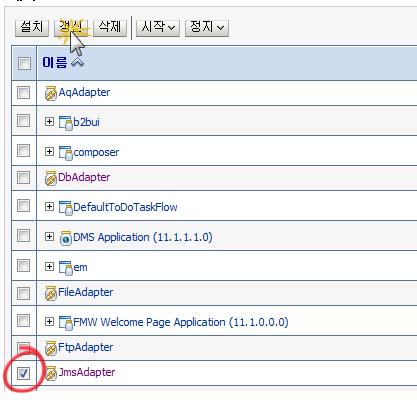
Task: Check the b2bui checkbox
Action: click(x=24, y=121)
